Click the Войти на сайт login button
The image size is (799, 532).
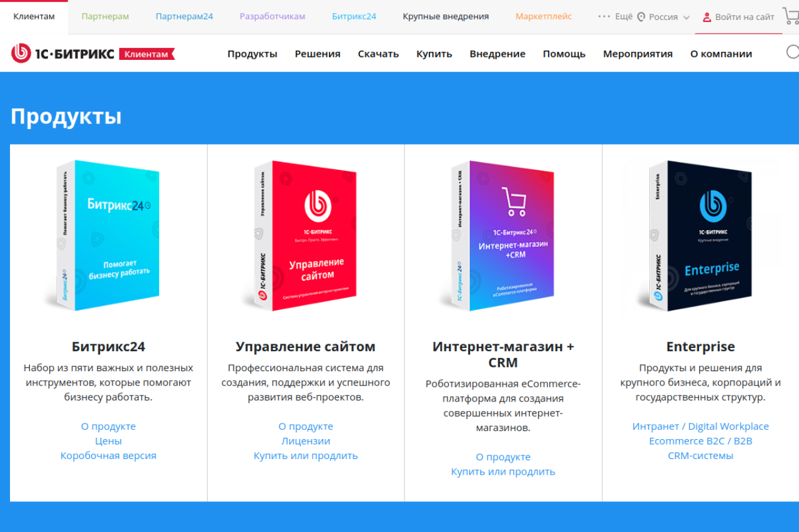(x=739, y=17)
